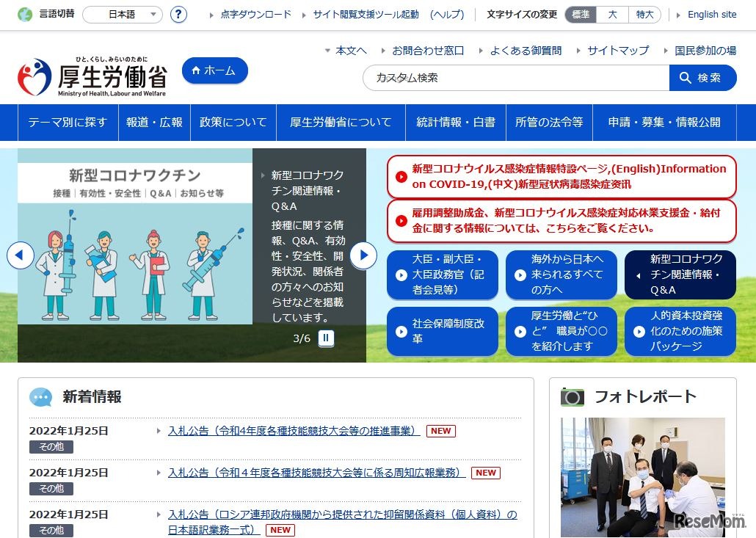Open the 言語切替 language dropdown
The image size is (756, 538).
pos(122,14)
